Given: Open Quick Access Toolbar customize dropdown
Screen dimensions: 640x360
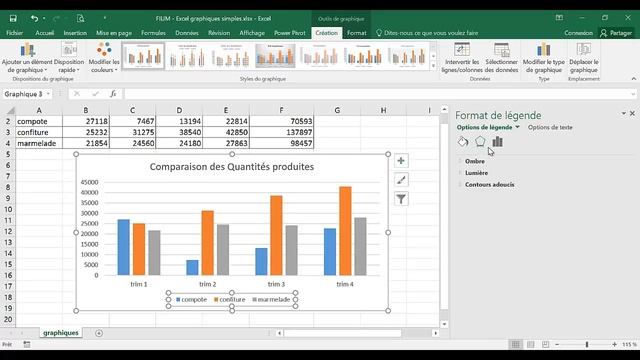Looking at the screenshot, I should [x=105, y=18].
